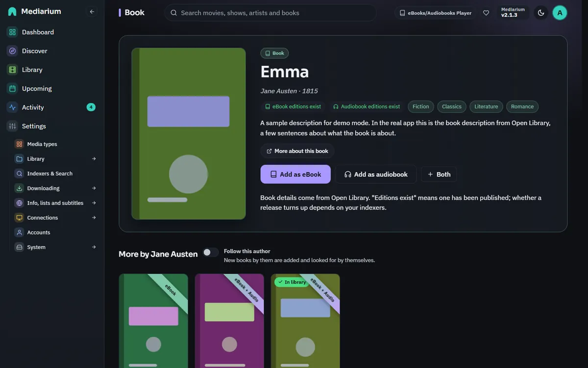
Task: Click the Mediarium v2.1.3 version label
Action: (x=513, y=12)
